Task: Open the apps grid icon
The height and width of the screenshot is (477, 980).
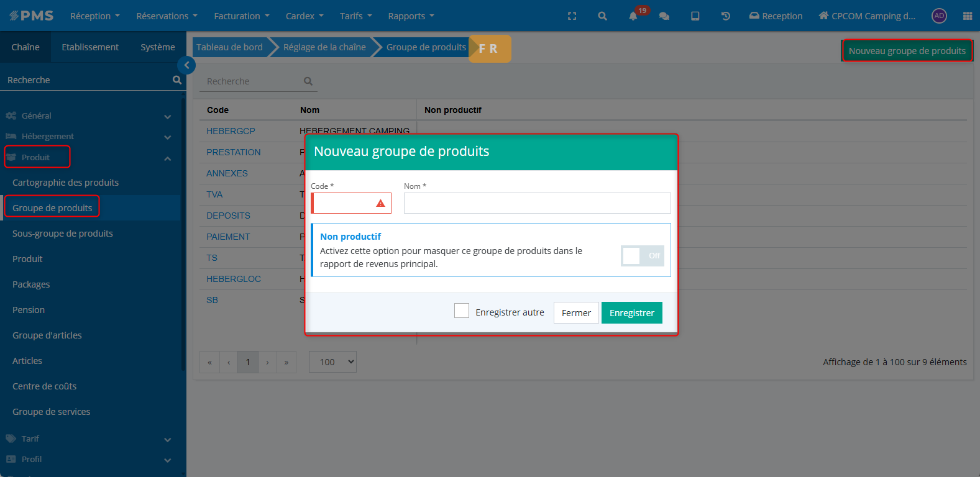Action: click(x=967, y=16)
